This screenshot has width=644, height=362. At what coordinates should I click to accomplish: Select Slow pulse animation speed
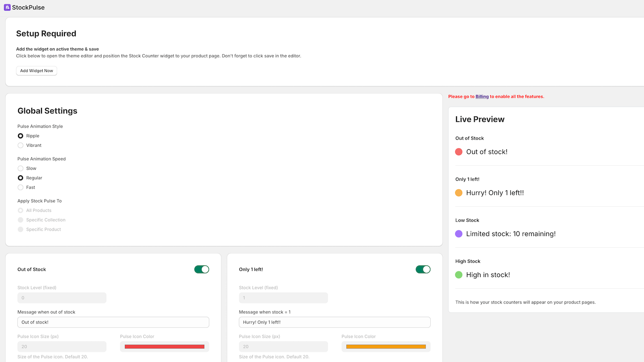(x=20, y=168)
